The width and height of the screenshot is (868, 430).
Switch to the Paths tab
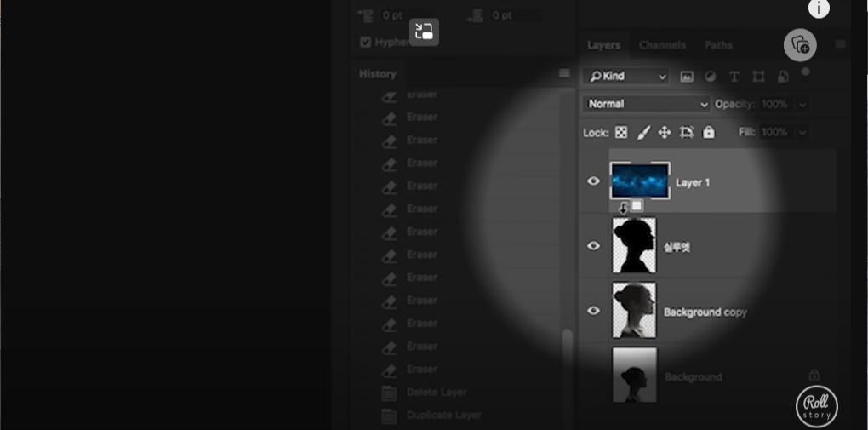(718, 45)
